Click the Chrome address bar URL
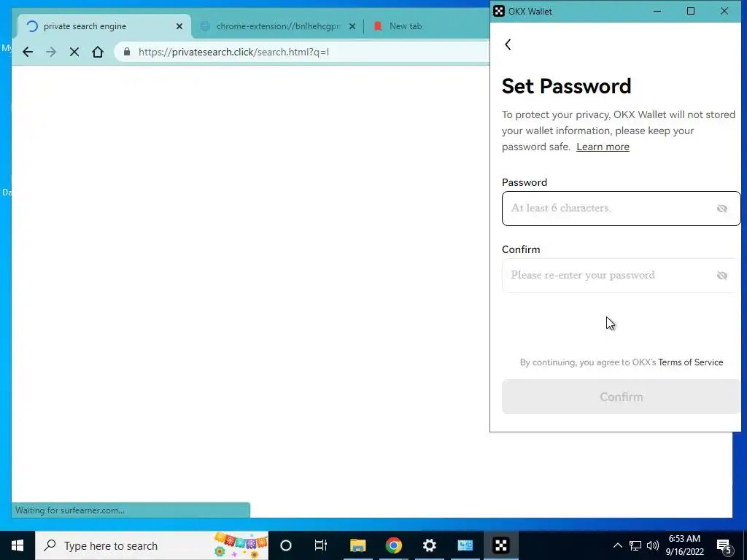Image resolution: width=747 pixels, height=560 pixels. [x=233, y=52]
